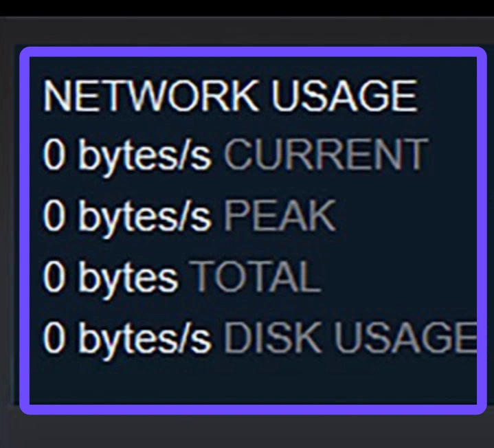Viewport: 494px width, 448px height.
Task: Select the CURRENT label
Action: click(x=325, y=156)
